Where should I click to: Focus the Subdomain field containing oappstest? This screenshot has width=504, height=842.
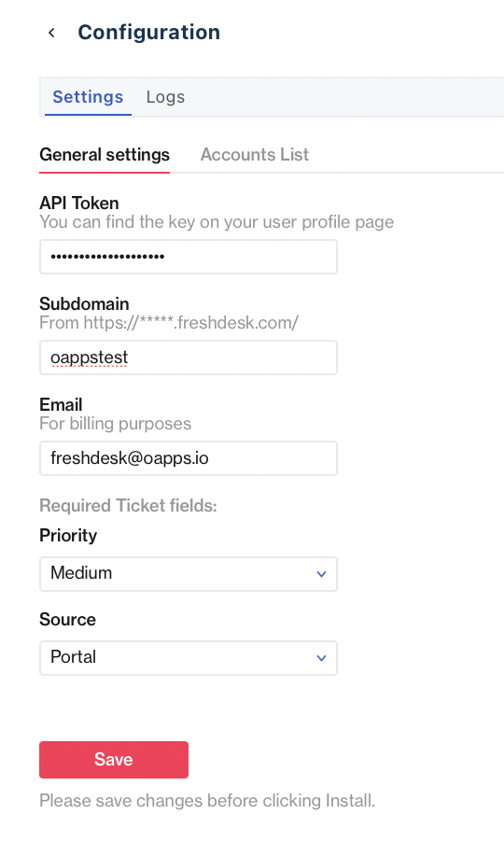click(x=189, y=358)
